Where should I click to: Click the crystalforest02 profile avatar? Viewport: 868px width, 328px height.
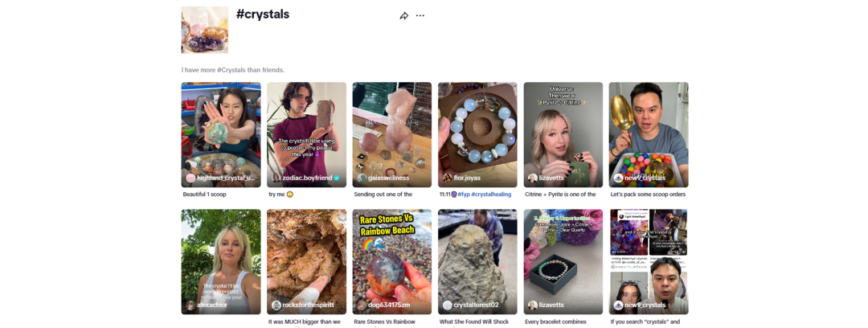point(448,305)
